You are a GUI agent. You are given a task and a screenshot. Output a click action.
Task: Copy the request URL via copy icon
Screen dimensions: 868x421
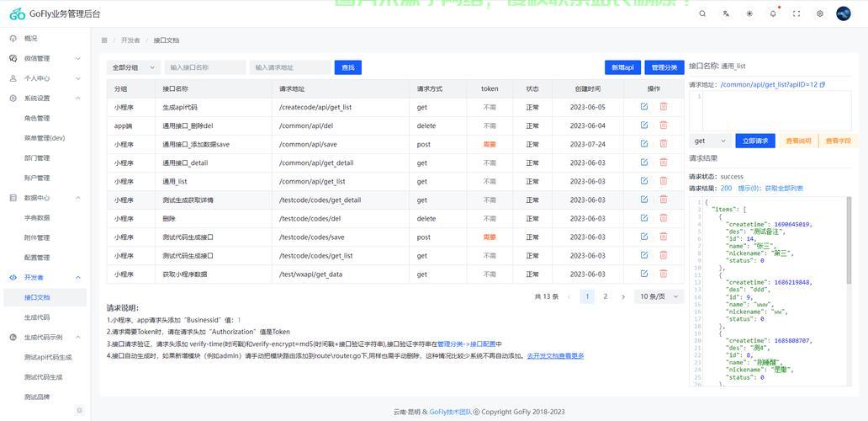[823, 84]
